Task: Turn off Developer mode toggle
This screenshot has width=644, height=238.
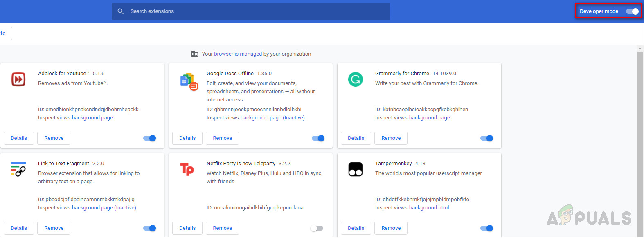Action: tap(632, 11)
